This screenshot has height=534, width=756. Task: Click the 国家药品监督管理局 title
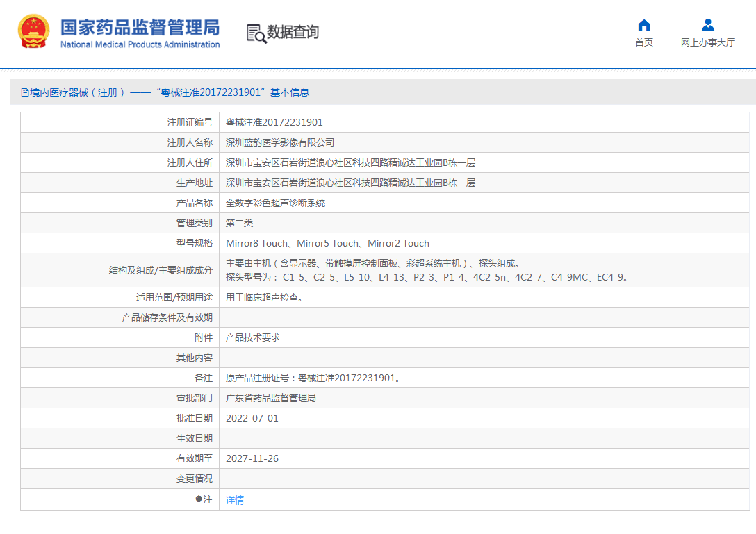click(x=140, y=28)
